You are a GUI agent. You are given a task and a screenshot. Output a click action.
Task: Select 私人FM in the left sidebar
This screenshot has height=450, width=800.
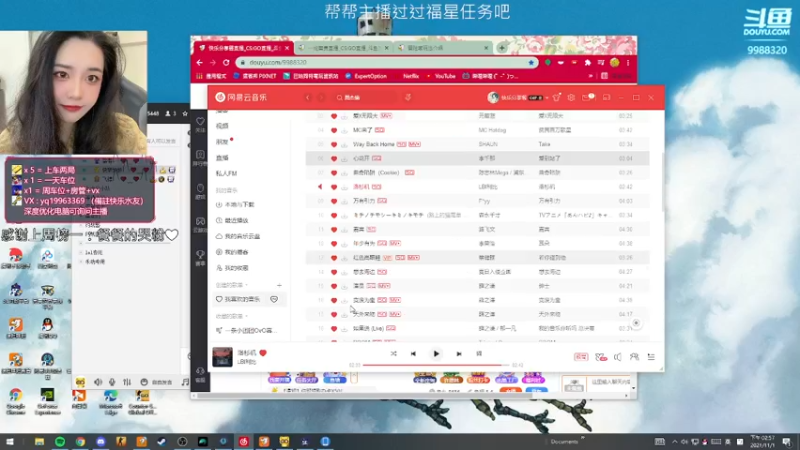pyautogui.click(x=226, y=173)
